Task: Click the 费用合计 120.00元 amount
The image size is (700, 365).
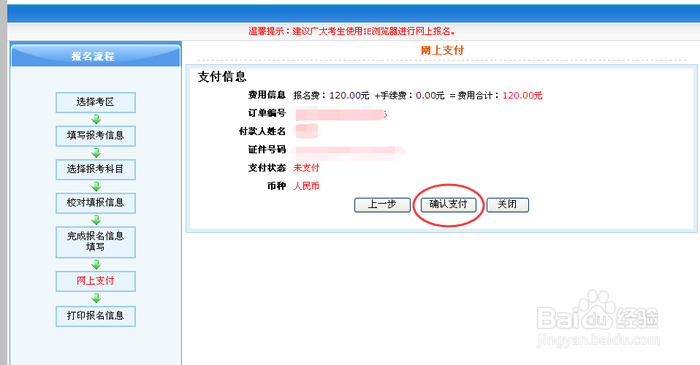Action: pos(522,95)
